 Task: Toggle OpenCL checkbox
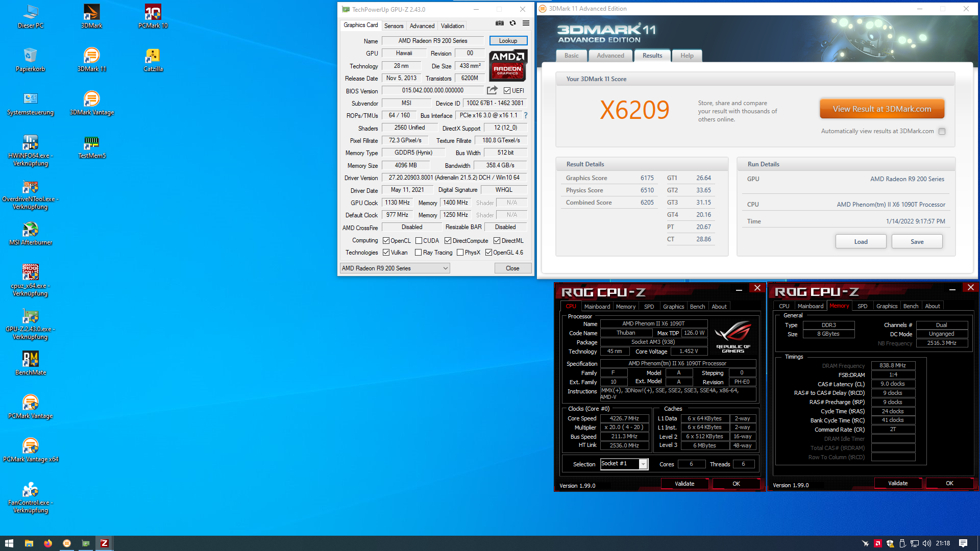point(386,241)
